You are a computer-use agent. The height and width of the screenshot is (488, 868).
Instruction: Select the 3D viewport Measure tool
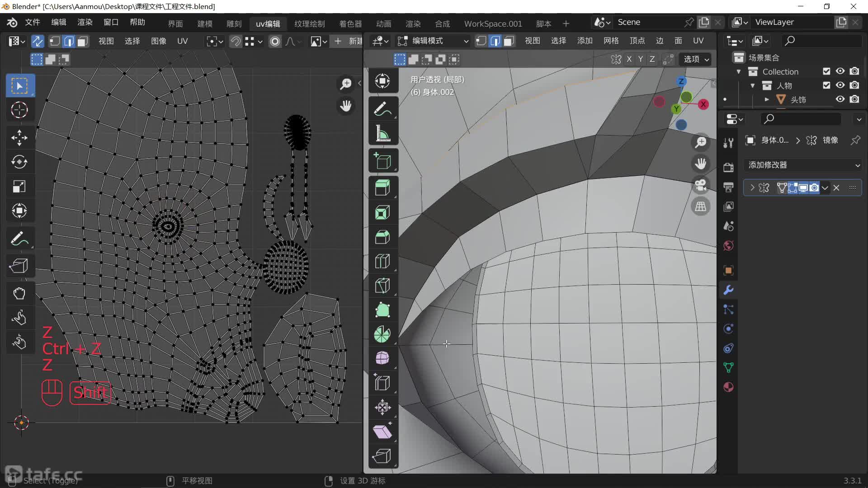(383, 133)
